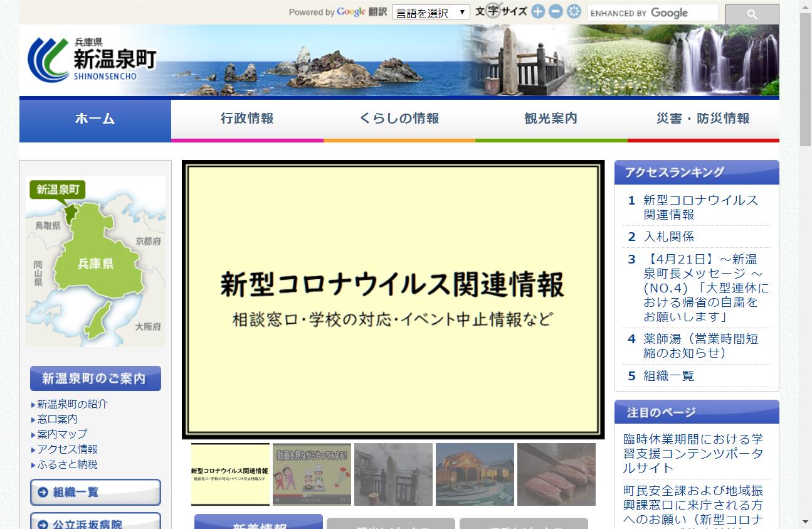The image size is (812, 529).
Task: Click the reset text size icon
Action: pyautogui.click(x=573, y=11)
